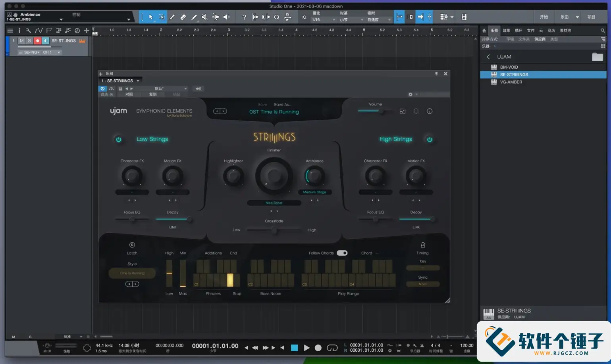Solo the SE-ST..INGS track
The image size is (611, 364).
(29, 41)
